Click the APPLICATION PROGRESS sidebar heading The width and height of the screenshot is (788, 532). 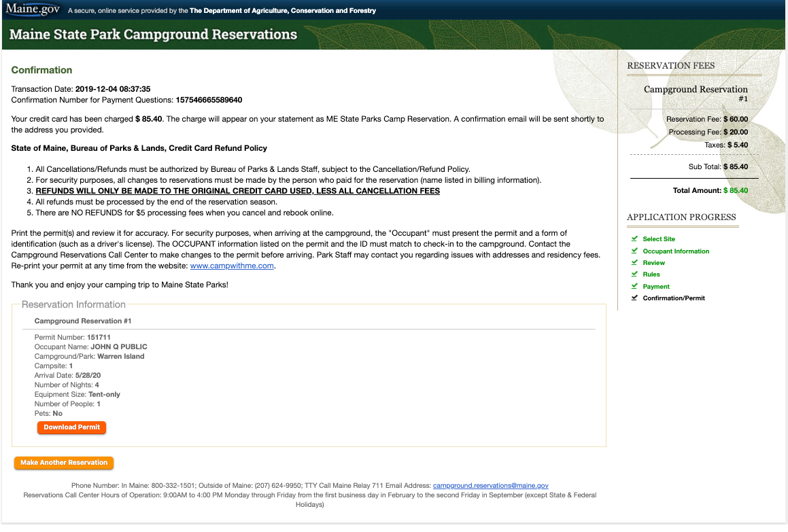pos(681,217)
